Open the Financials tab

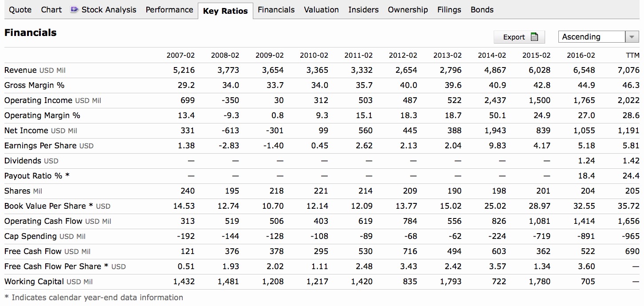tap(276, 10)
